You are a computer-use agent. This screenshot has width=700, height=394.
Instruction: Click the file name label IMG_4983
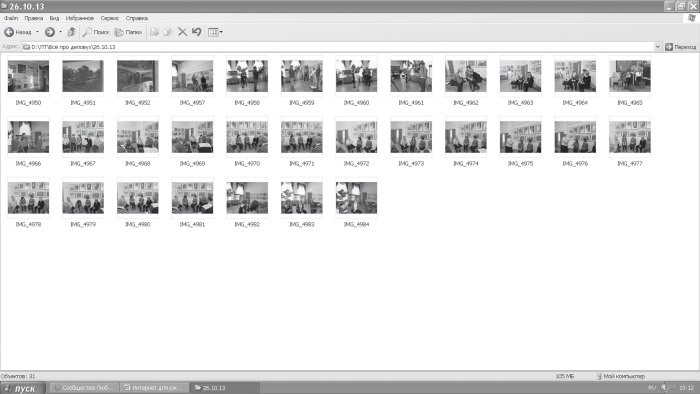click(302, 224)
